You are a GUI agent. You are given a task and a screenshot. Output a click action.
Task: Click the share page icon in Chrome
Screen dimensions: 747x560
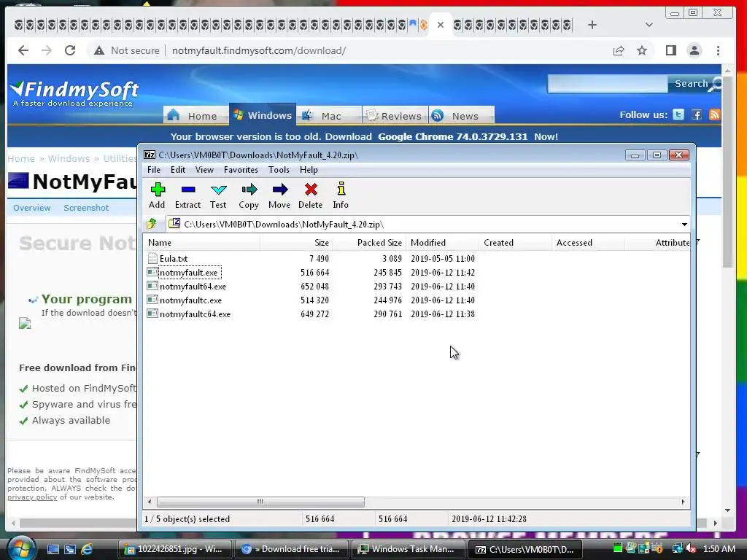click(x=619, y=50)
